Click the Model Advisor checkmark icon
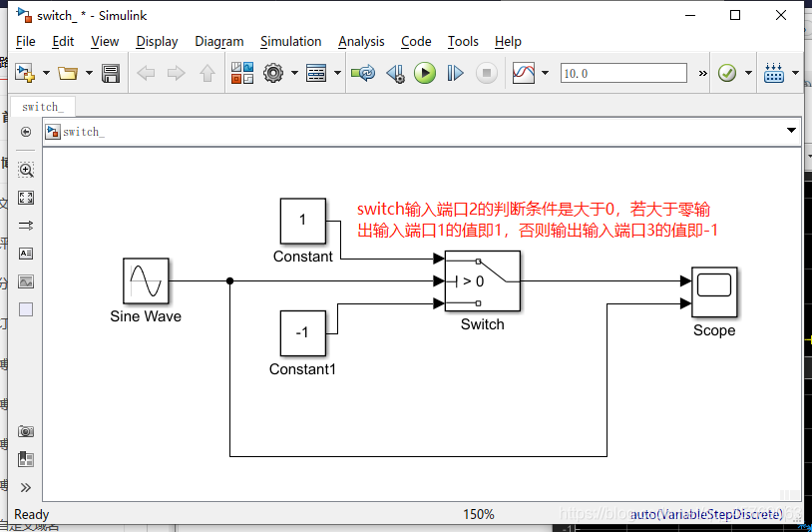Screen dimensions: 812x532 point(727,73)
